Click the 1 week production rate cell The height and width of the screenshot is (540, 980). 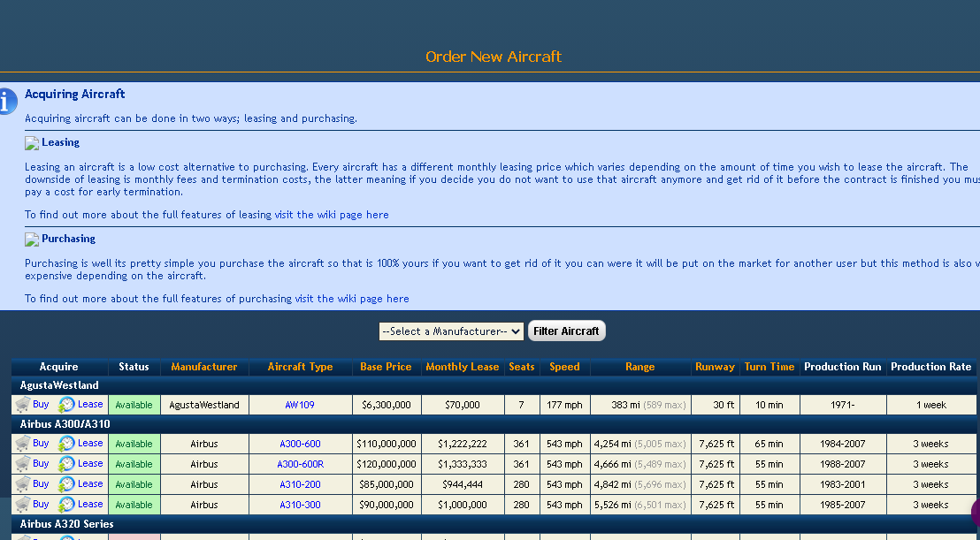click(931, 405)
